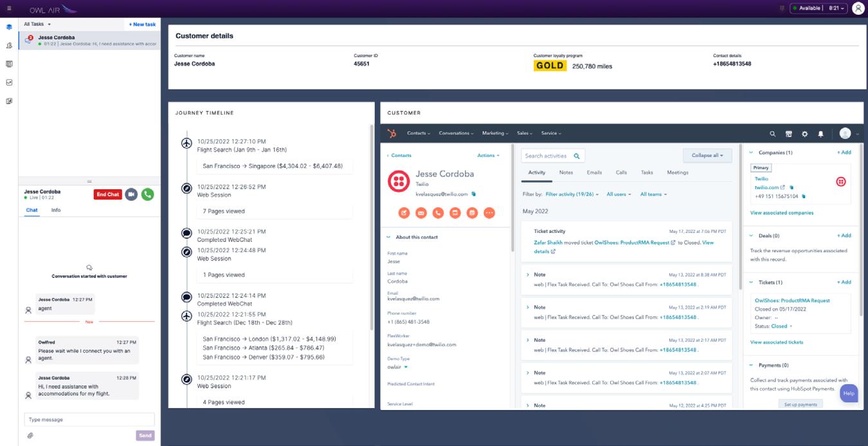
Task: Click the HubSpot search magnifier icon
Action: tap(773, 134)
